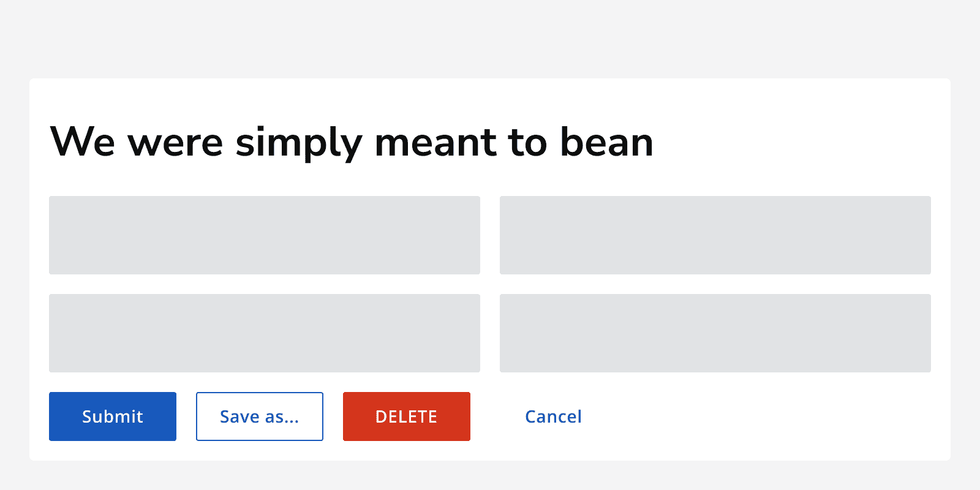The width and height of the screenshot is (980, 490).
Task: Trigger the red DELETE action
Action: coord(406,417)
